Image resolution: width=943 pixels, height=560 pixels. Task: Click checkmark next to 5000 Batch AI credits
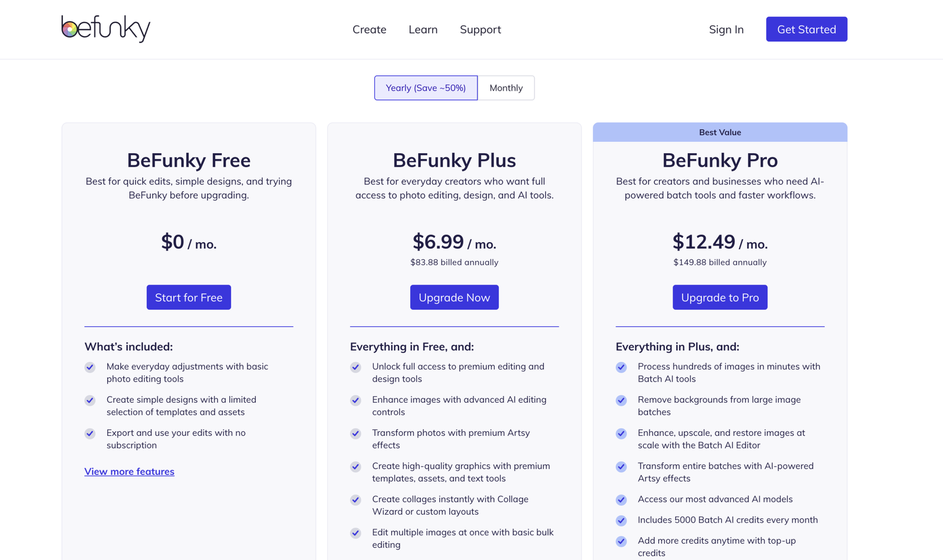[621, 521]
